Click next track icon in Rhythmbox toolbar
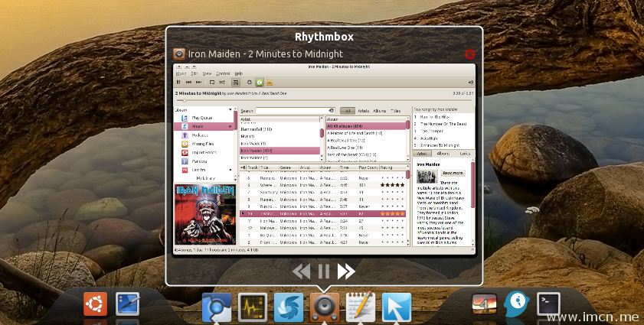 point(198,83)
